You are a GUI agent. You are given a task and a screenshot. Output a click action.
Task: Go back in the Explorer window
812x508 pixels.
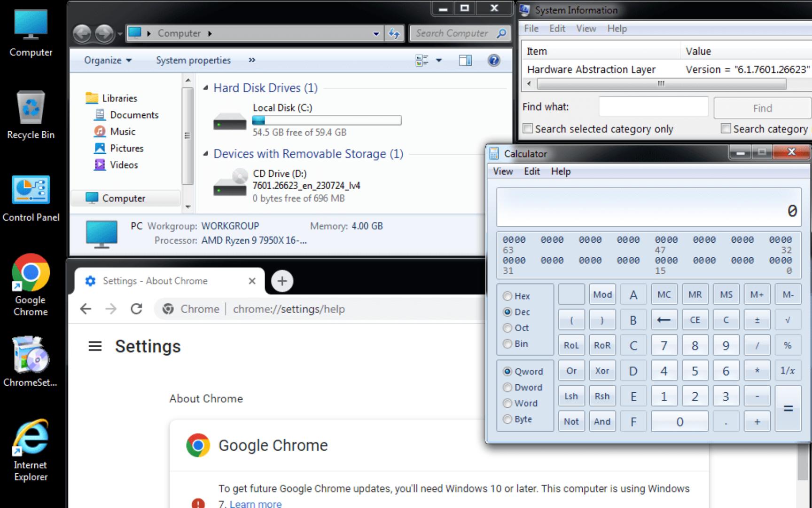(82, 33)
